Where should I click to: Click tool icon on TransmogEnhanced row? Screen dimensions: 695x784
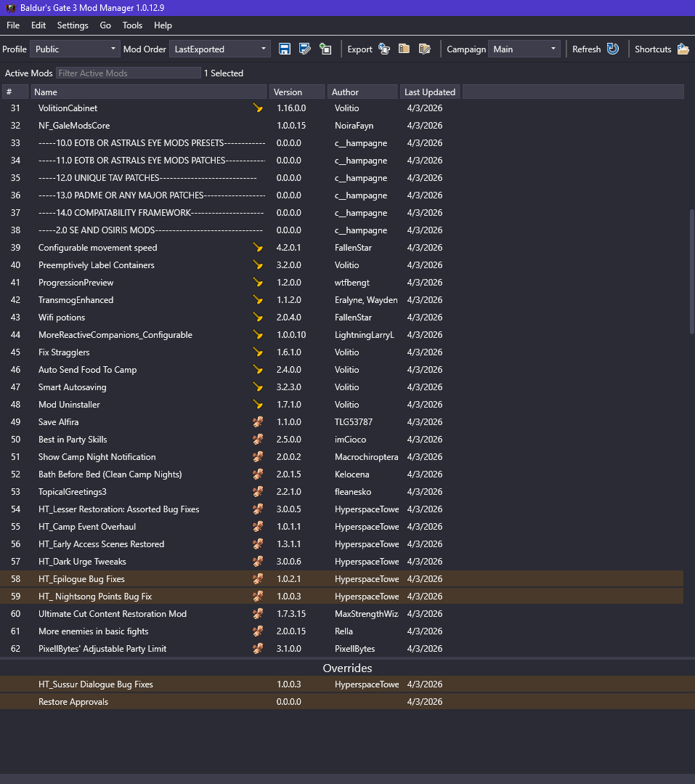[x=258, y=300]
